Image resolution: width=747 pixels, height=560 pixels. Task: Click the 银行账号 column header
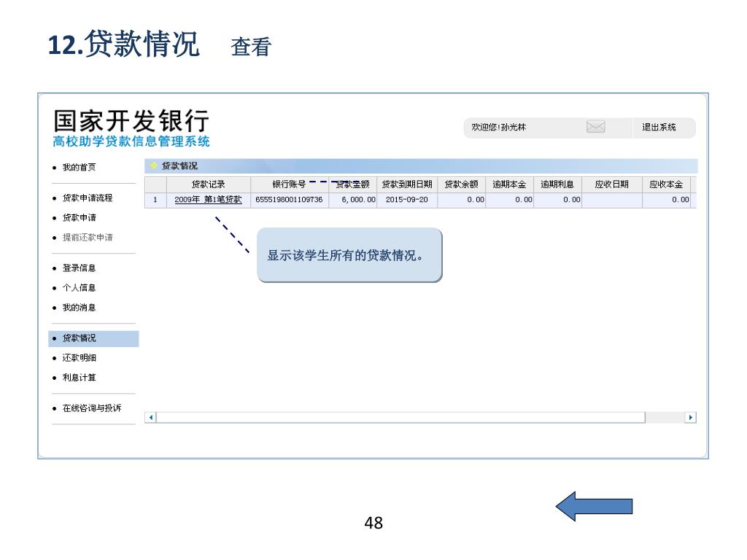(x=289, y=184)
